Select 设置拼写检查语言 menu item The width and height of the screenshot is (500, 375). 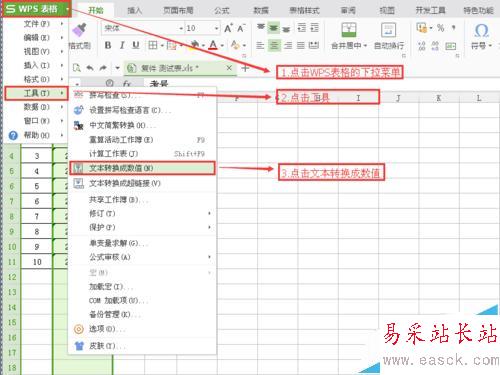click(x=142, y=110)
